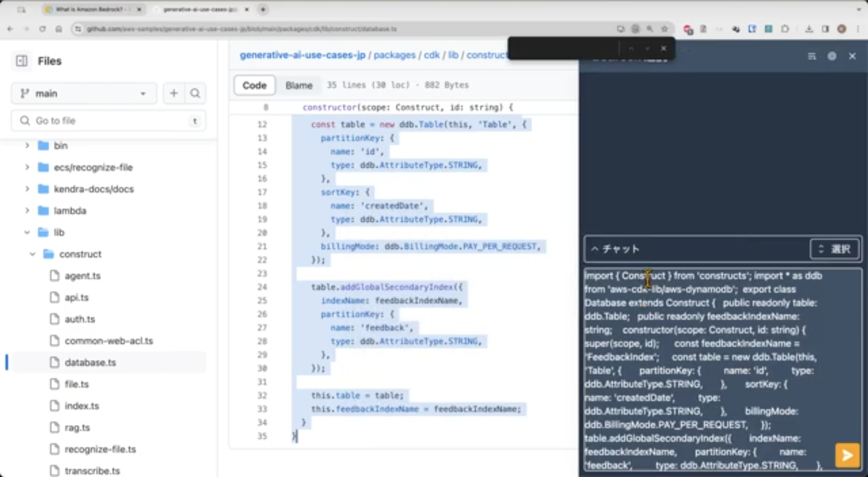Switch to the Blame tab
This screenshot has height=477, width=868.
click(x=299, y=85)
